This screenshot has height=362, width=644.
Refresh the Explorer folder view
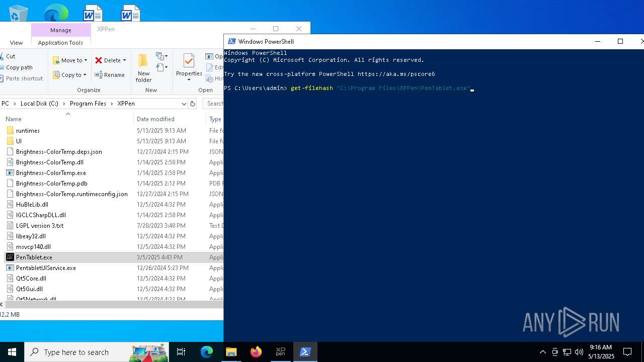pos(192,104)
